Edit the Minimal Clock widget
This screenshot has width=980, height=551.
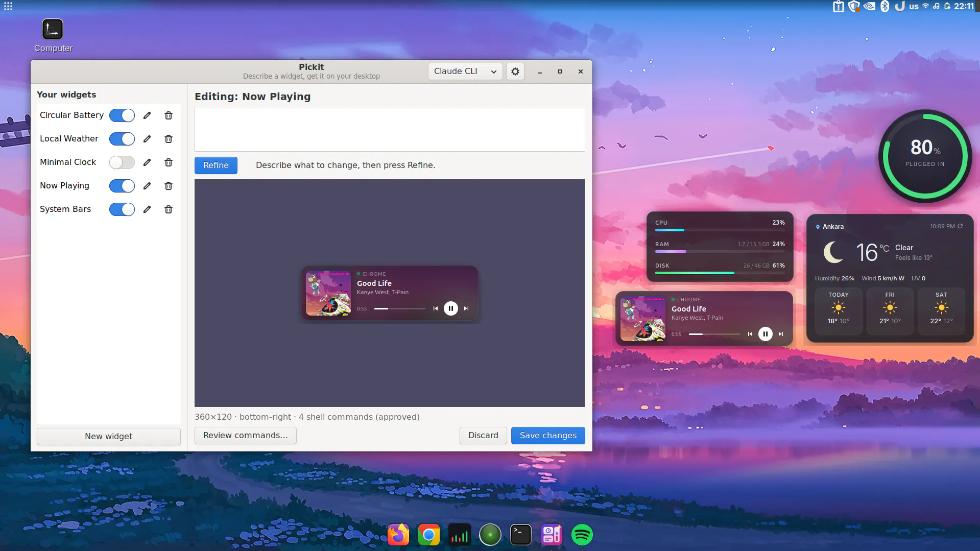click(147, 162)
